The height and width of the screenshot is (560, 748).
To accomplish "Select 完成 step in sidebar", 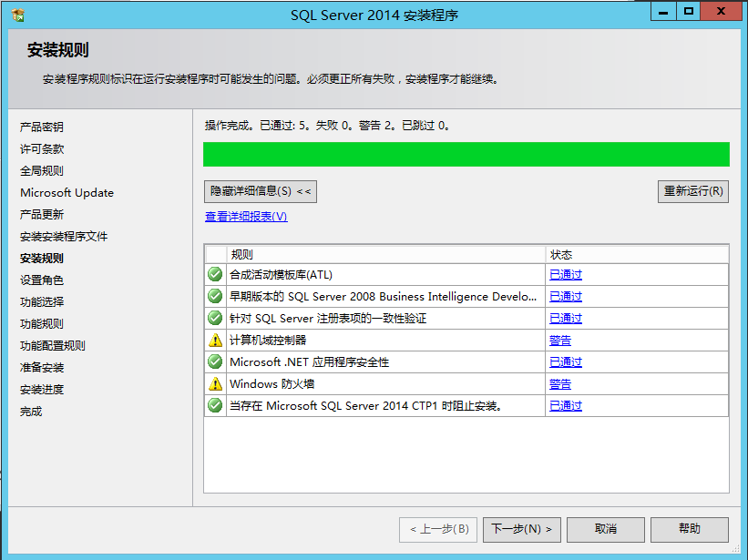I will point(31,412).
